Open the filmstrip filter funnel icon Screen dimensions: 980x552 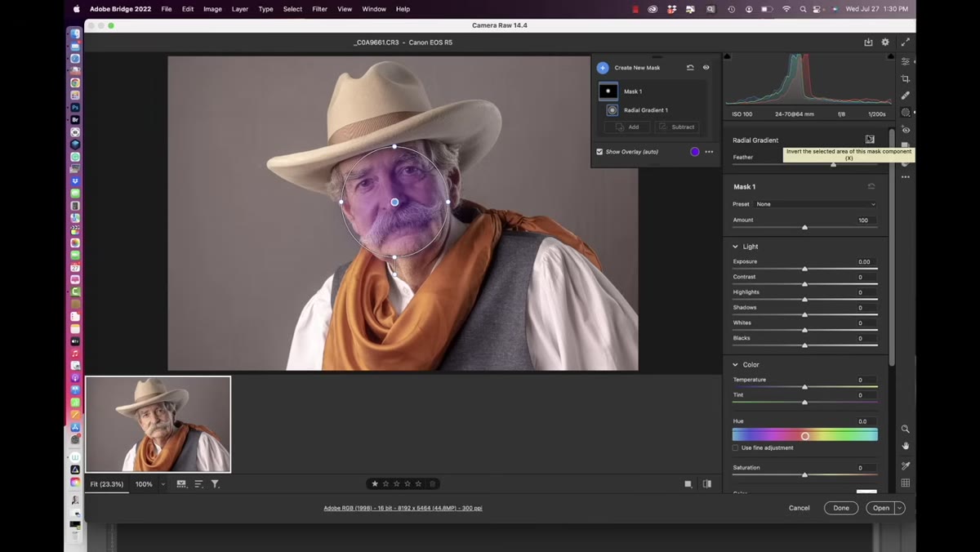[216, 484]
